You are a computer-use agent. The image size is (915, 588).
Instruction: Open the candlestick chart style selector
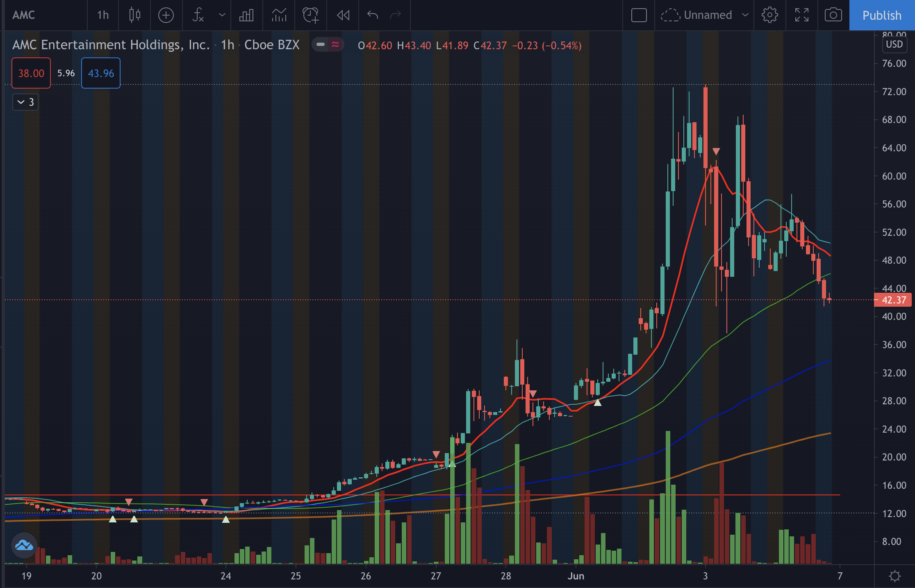click(x=134, y=15)
